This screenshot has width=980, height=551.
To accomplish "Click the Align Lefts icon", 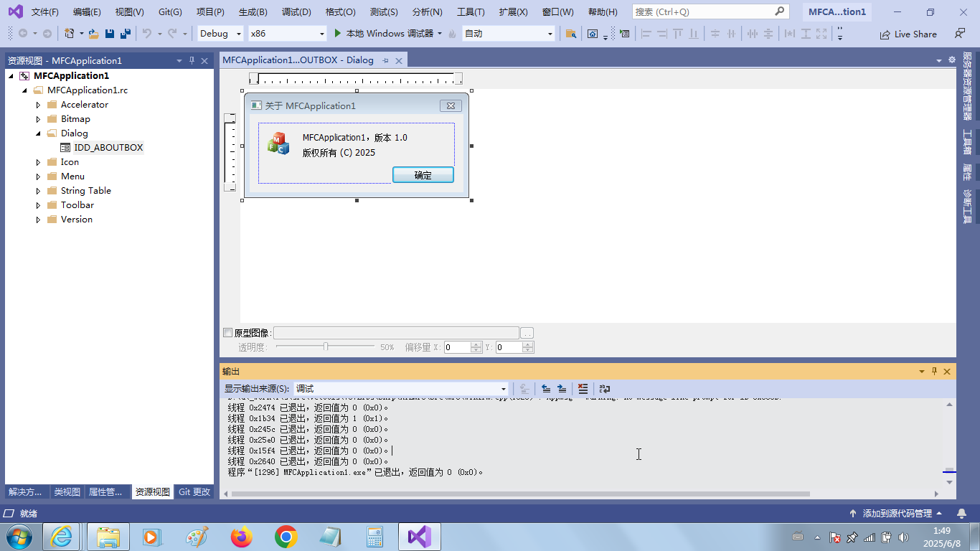I will pyautogui.click(x=646, y=34).
